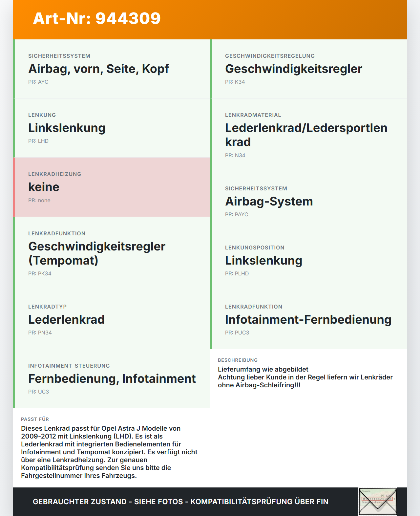Click the PASST FÜR section label
This screenshot has height=516, width=420.
click(x=35, y=419)
